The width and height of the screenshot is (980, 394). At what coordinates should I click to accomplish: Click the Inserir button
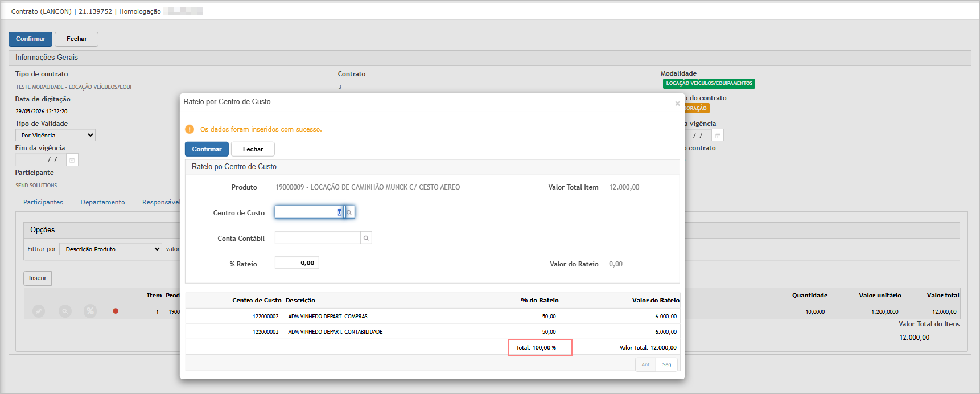click(38, 278)
